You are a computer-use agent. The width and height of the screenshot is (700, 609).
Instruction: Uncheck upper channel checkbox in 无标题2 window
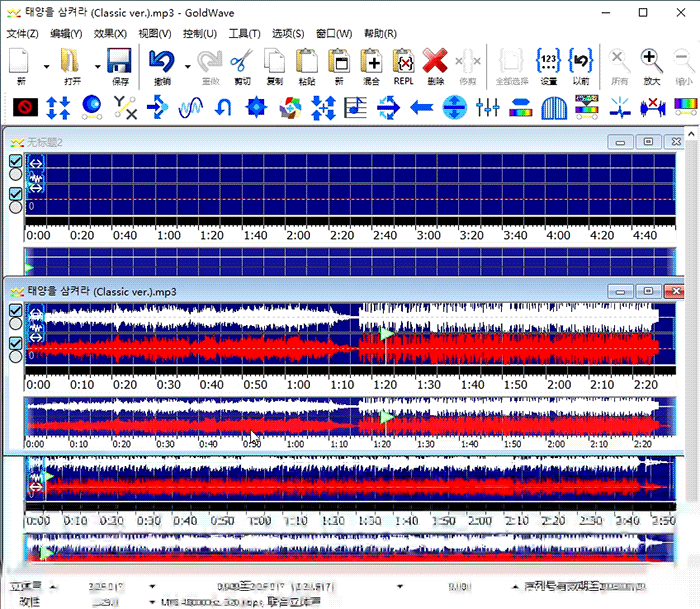tap(16, 161)
